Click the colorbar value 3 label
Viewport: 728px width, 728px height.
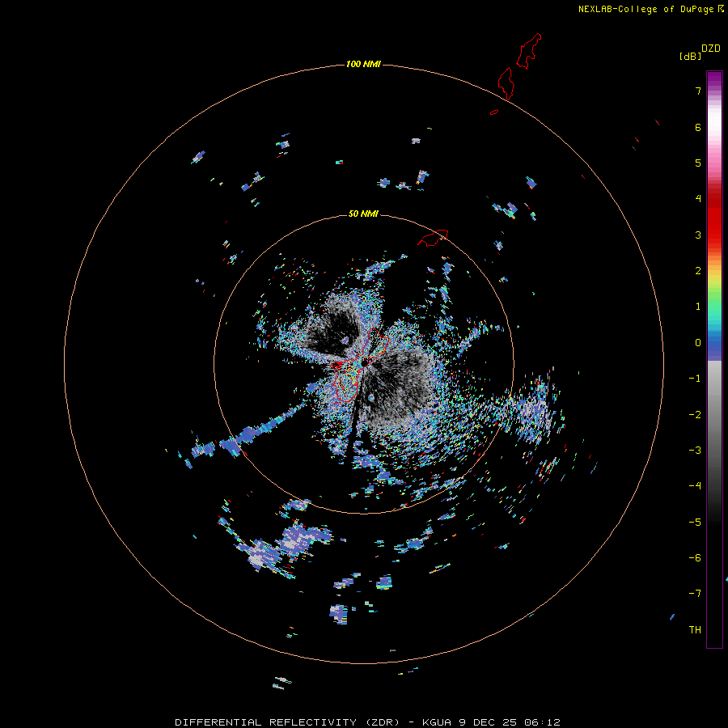point(698,235)
